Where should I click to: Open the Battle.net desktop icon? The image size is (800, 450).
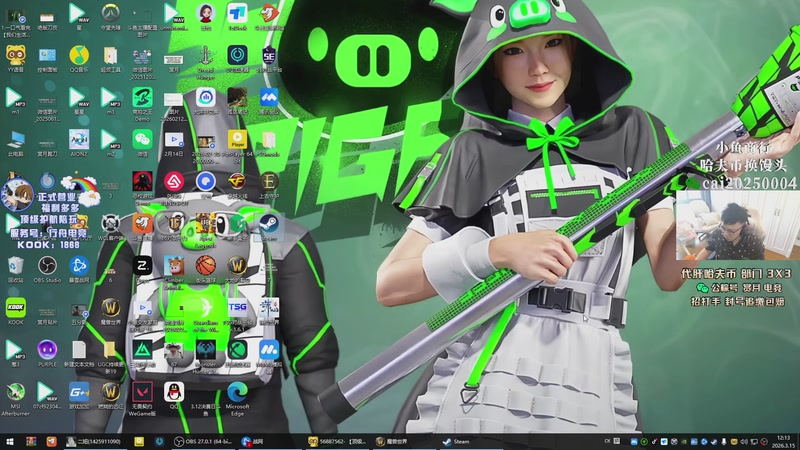point(79,269)
